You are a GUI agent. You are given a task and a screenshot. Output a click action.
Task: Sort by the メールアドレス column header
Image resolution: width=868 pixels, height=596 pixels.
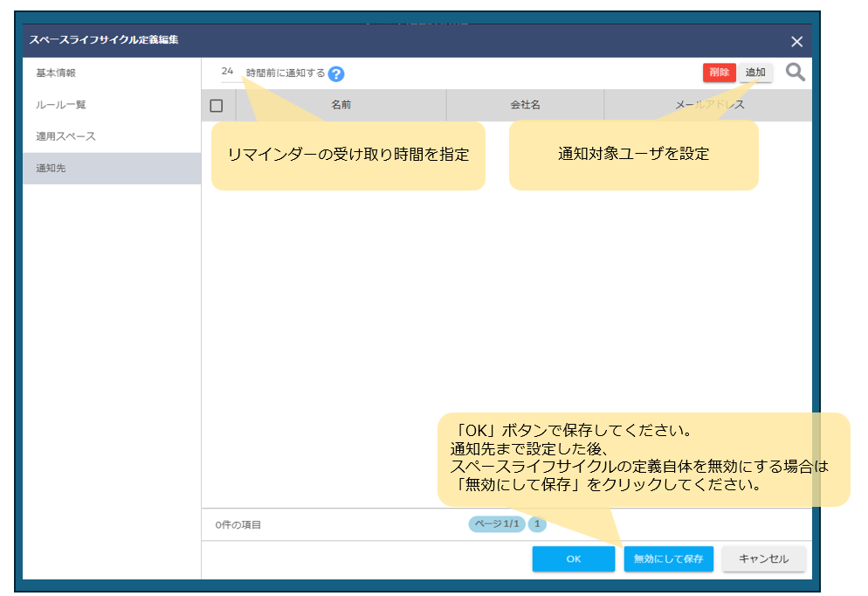point(709,105)
